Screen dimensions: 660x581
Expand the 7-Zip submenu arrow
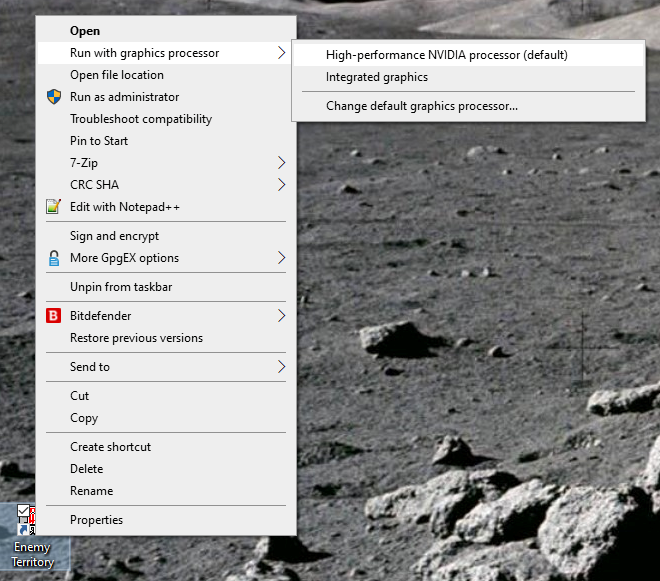click(282, 163)
